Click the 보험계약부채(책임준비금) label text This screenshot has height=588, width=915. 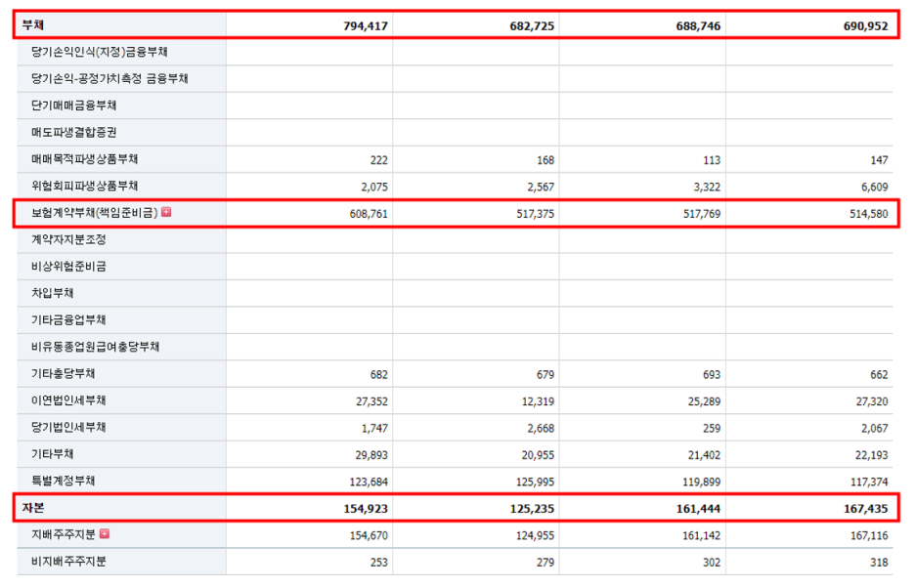click(x=95, y=213)
